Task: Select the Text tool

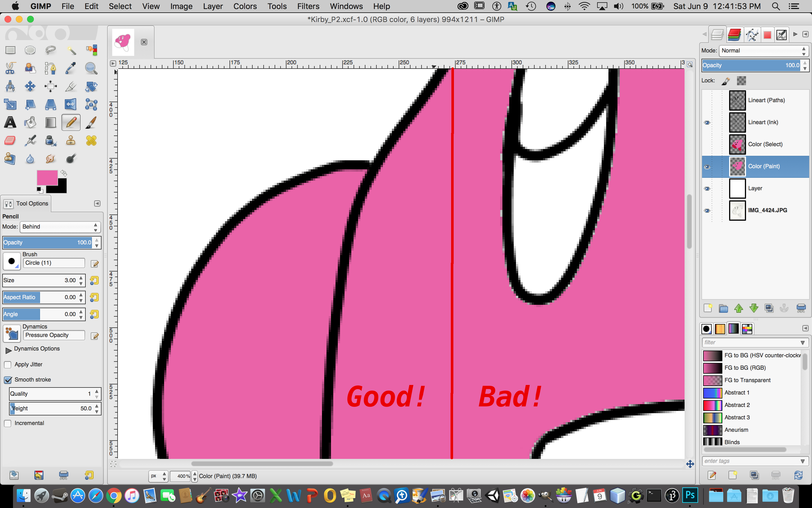Action: (10, 122)
